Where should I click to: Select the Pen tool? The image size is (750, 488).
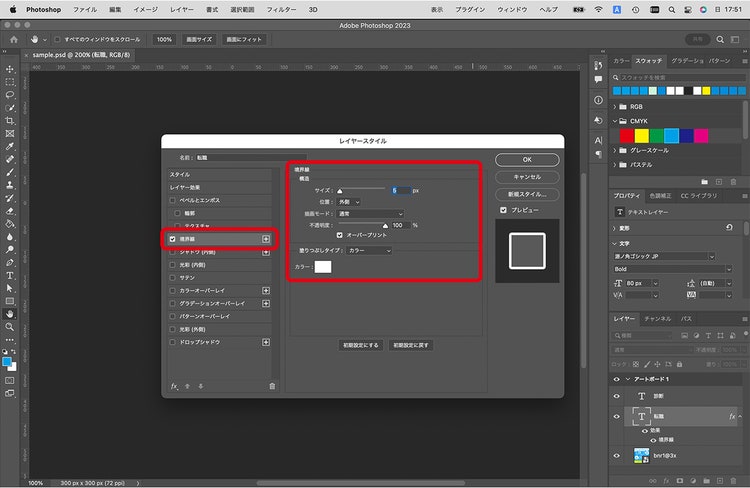[x=10, y=263]
